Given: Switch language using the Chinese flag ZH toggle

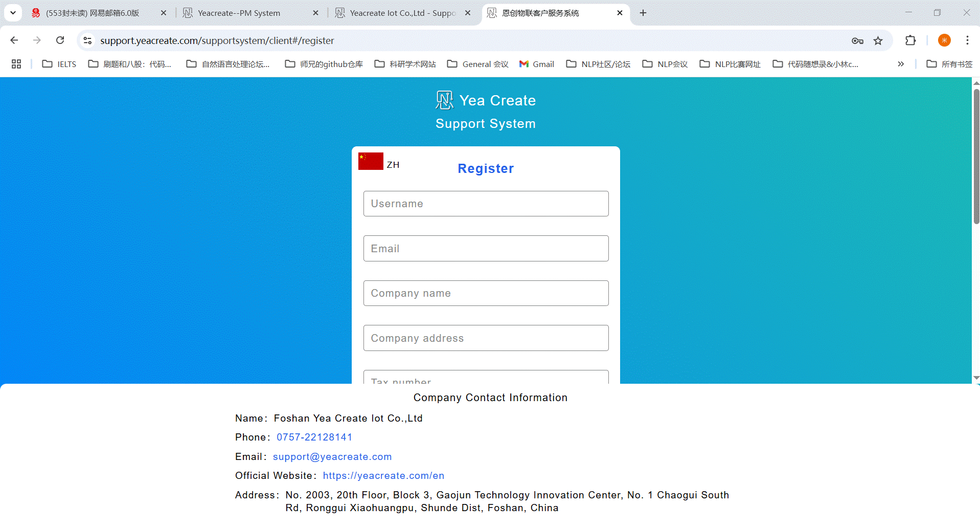Looking at the screenshot, I should (379, 162).
